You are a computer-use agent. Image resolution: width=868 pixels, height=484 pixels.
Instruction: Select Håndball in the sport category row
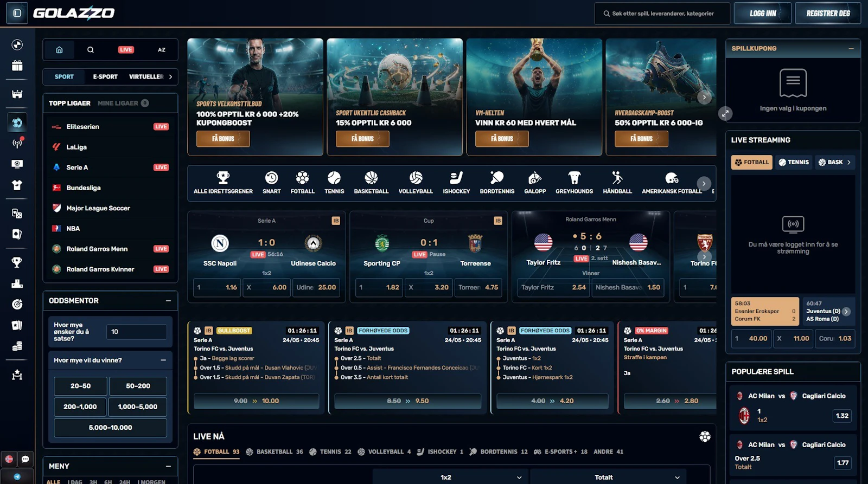click(617, 183)
